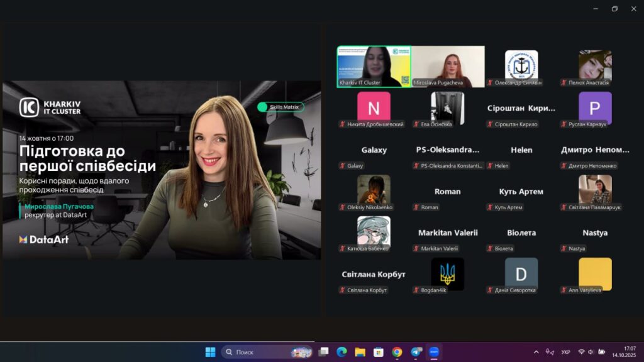This screenshot has width=644, height=362.
Task: Click the Ann Vasylieva participant name label
Action: coord(585,290)
